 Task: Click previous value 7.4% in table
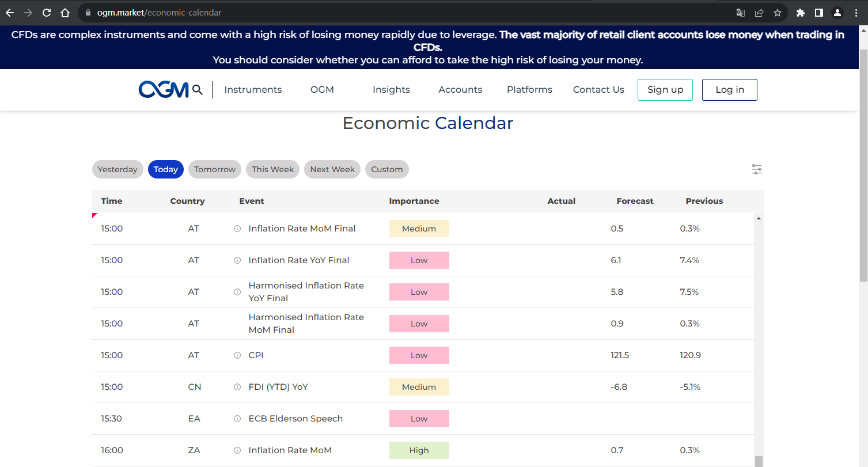click(x=689, y=260)
